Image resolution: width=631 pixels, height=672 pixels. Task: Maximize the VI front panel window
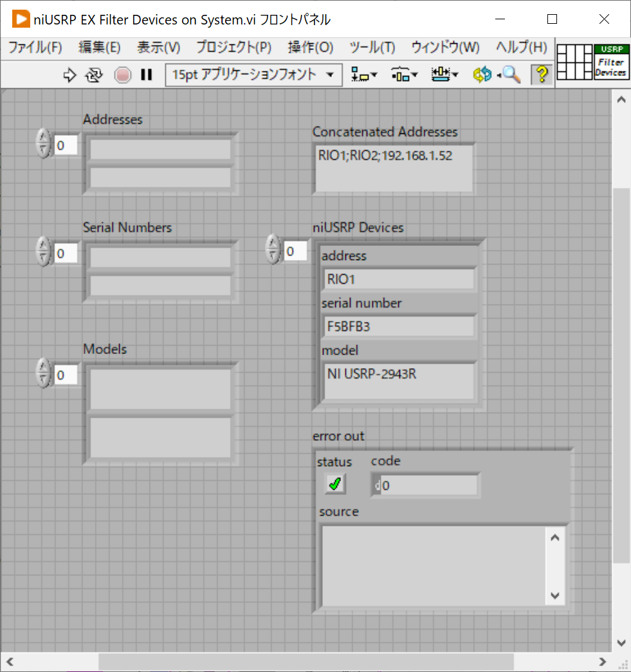[x=552, y=19]
